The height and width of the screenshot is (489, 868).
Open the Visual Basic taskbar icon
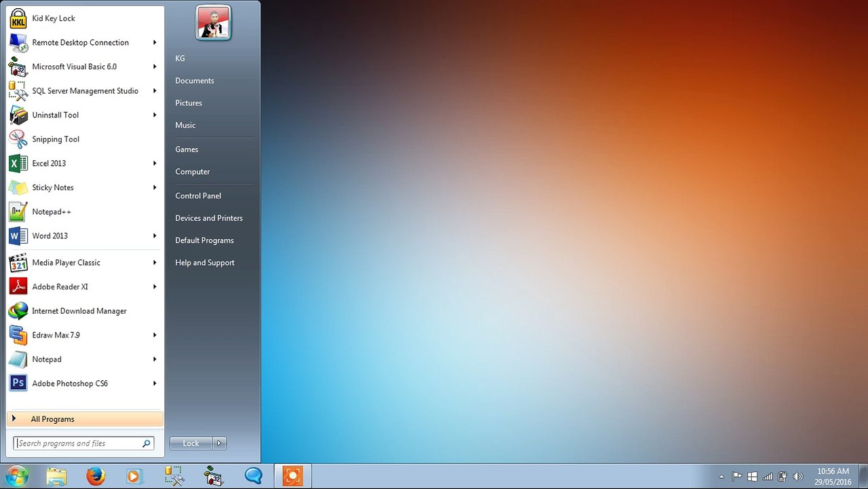[x=214, y=476]
